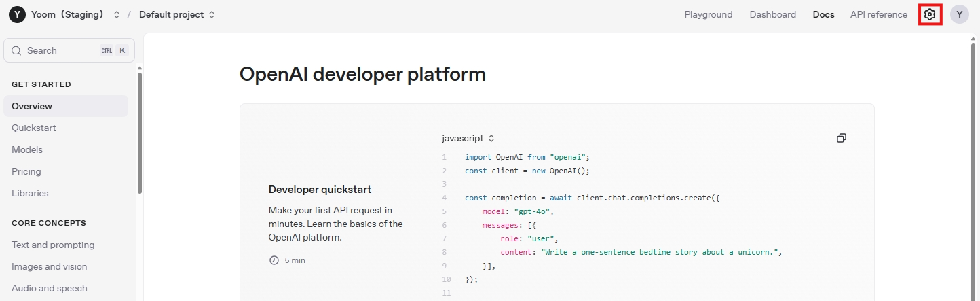The width and height of the screenshot is (980, 301).
Task: Open Audio and speech page
Action: pos(50,288)
